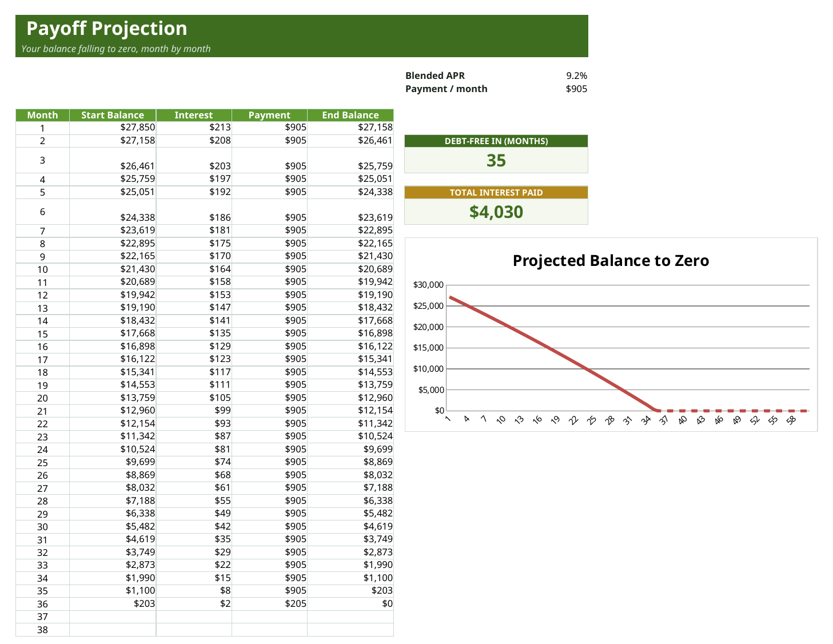Select the $26,461 start balance in month 3
This screenshot has height=644, width=833.
(x=113, y=160)
